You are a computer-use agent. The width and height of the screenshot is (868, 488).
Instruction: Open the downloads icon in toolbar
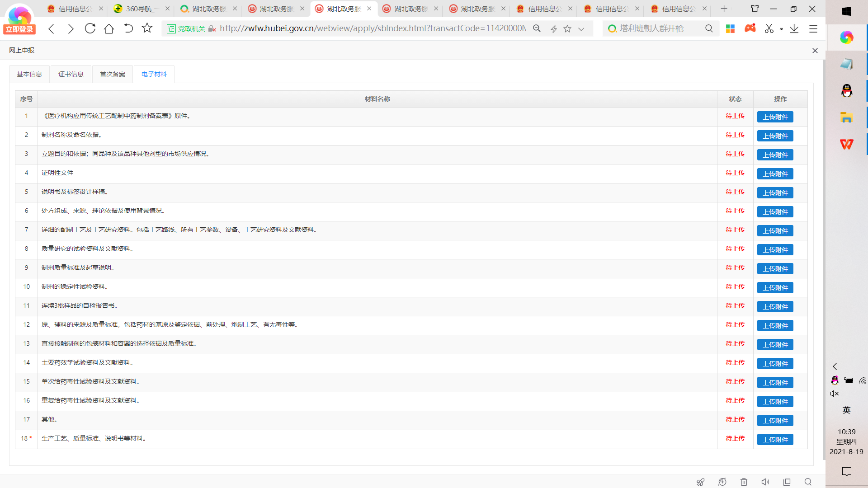pos(794,28)
